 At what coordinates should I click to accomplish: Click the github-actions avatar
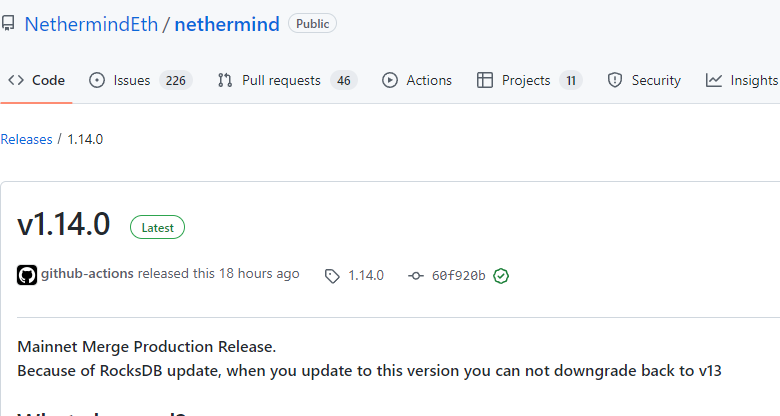click(27, 275)
